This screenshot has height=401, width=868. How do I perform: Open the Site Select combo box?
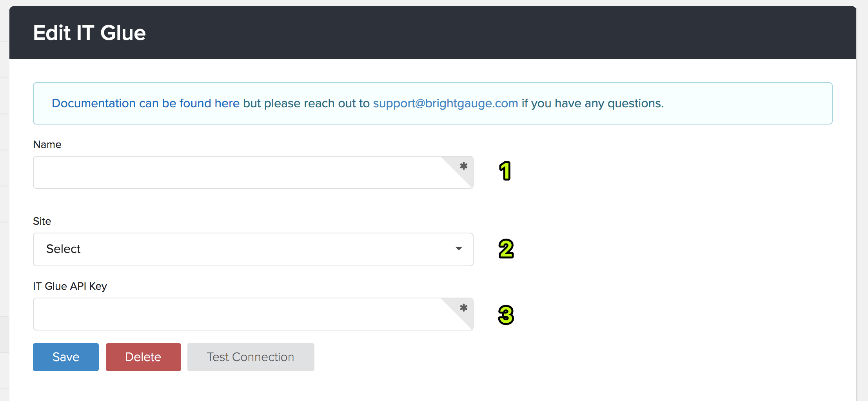[x=253, y=249]
